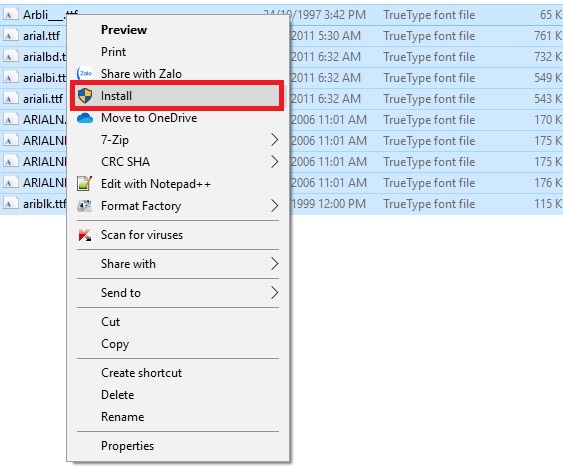Select the Delete menu entry
Viewport: 563px width, 467px height.
click(118, 395)
